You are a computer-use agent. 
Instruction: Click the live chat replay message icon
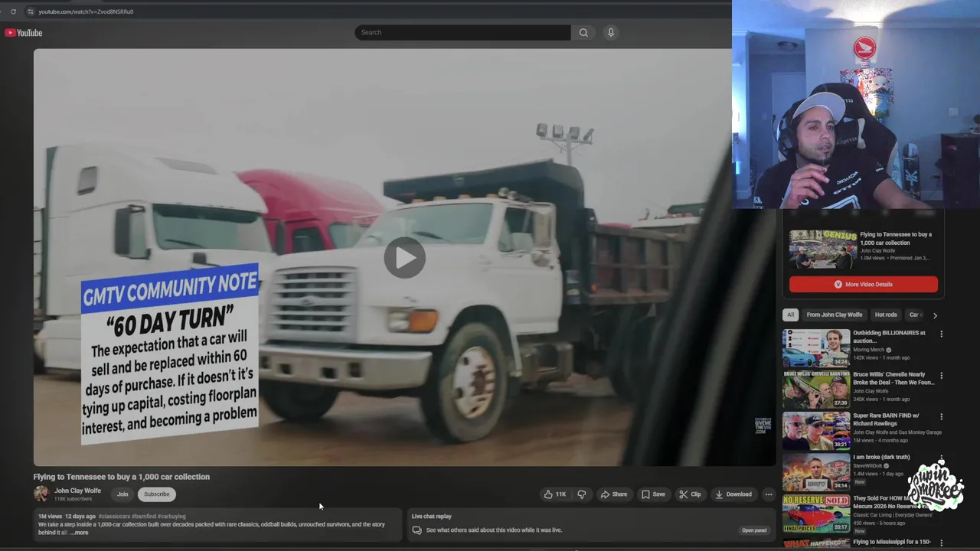point(416,530)
